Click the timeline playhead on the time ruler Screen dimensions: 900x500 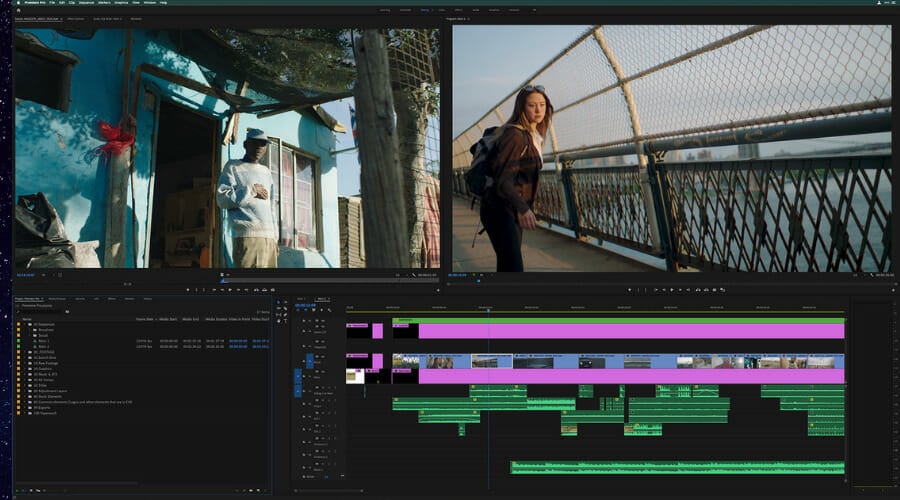point(488,309)
